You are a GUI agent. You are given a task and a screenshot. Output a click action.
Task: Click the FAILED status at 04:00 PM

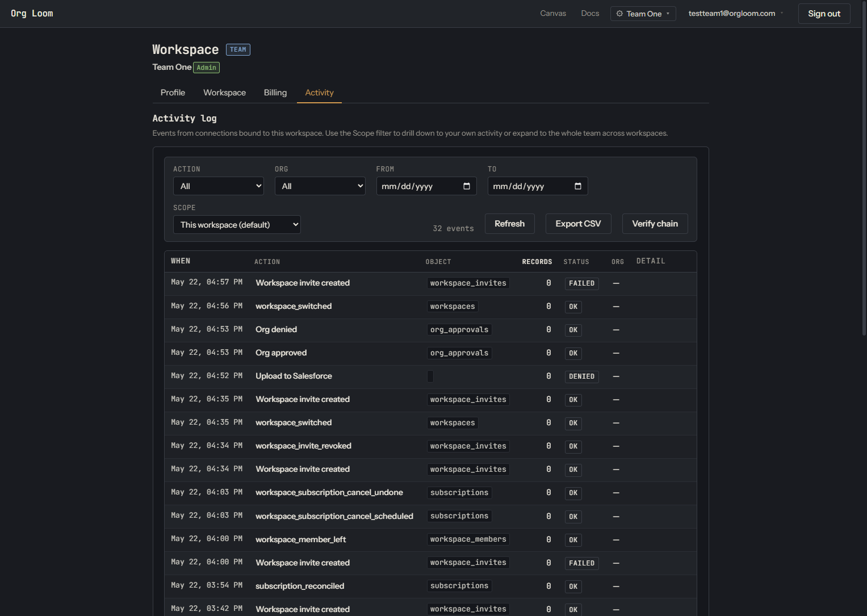581,563
